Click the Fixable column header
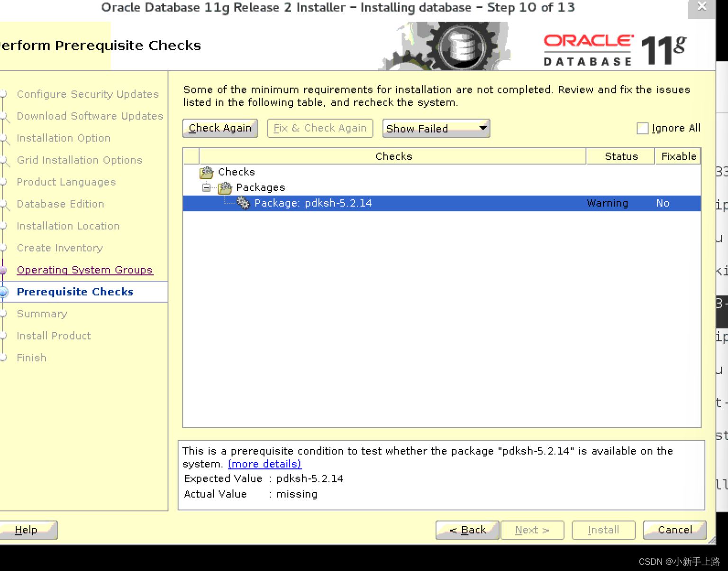The height and width of the screenshot is (571, 728). [x=678, y=156]
